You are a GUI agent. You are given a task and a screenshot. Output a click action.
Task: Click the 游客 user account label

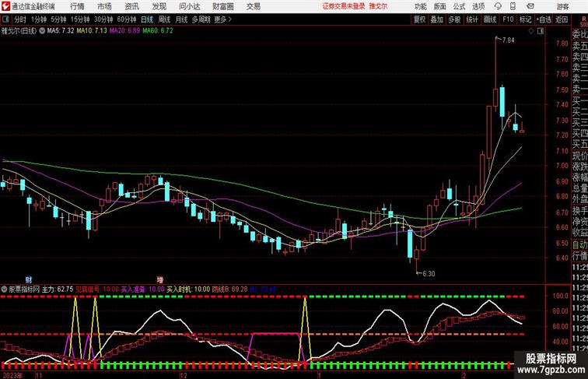tap(562, 6)
